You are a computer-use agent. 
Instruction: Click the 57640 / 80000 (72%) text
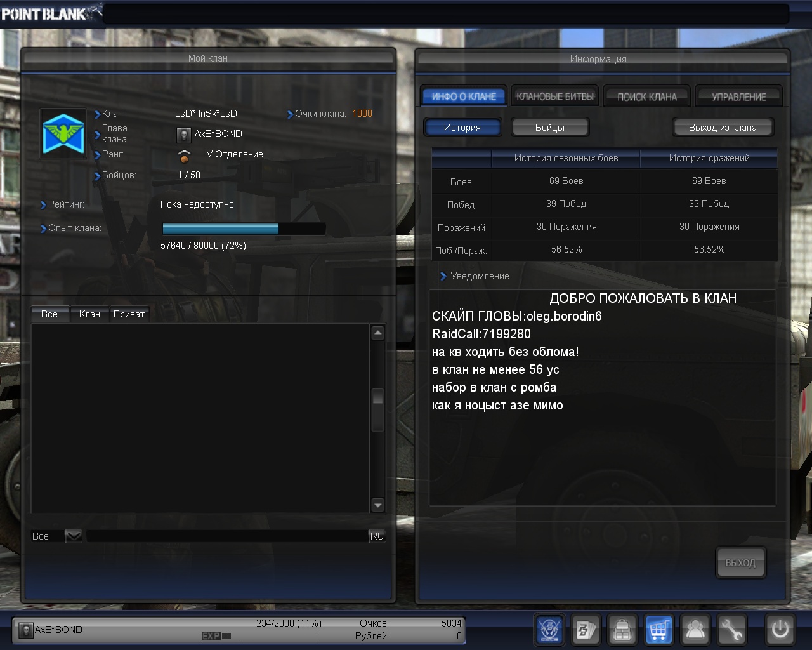[203, 246]
